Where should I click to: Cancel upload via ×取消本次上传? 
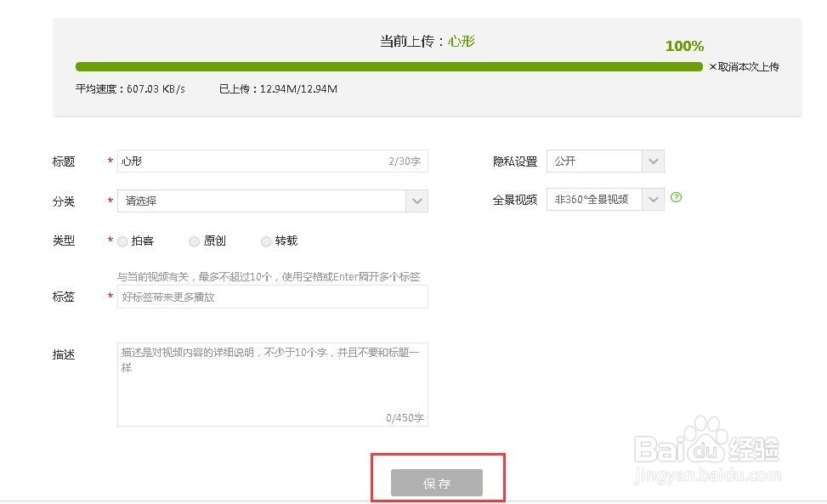(x=744, y=67)
